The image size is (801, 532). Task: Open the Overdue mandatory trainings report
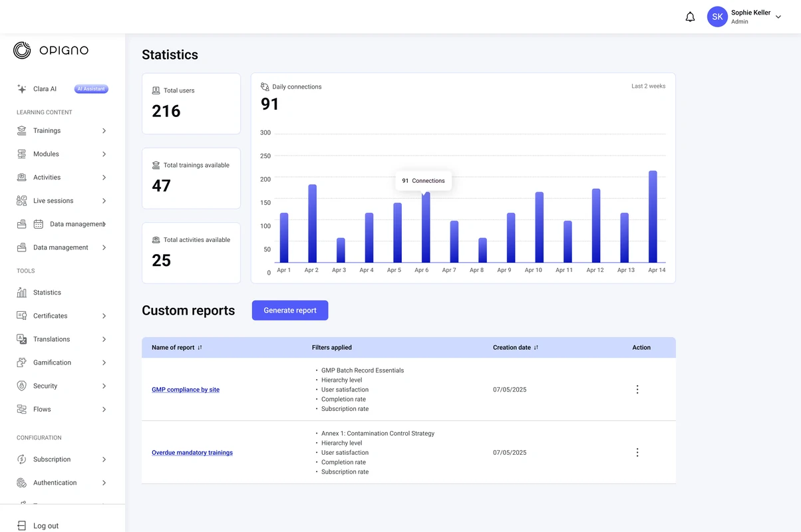click(x=192, y=453)
